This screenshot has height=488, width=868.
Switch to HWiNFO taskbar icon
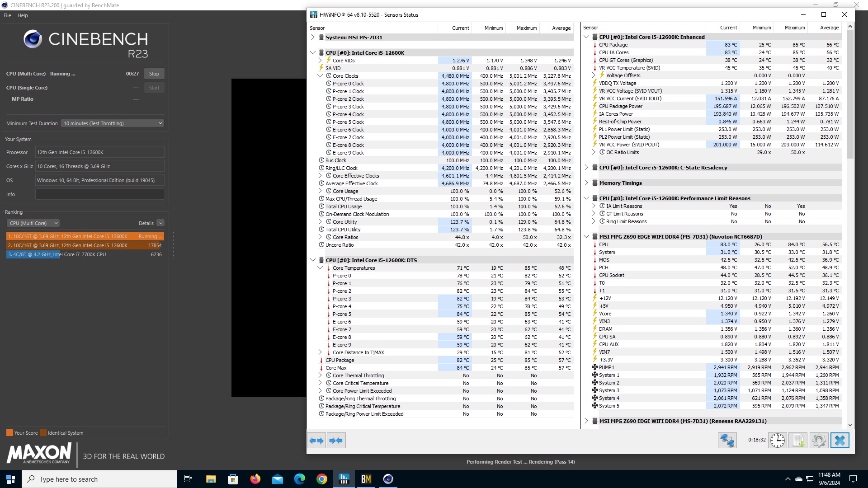(344, 479)
